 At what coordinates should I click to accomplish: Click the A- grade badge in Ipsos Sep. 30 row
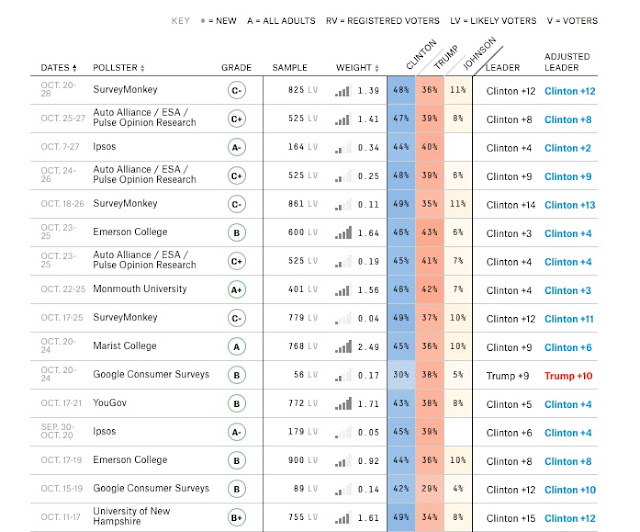pyautogui.click(x=237, y=432)
